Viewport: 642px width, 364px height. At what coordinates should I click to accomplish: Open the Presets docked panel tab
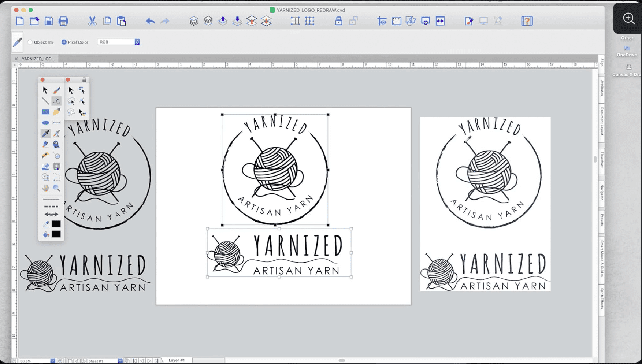pos(602,220)
